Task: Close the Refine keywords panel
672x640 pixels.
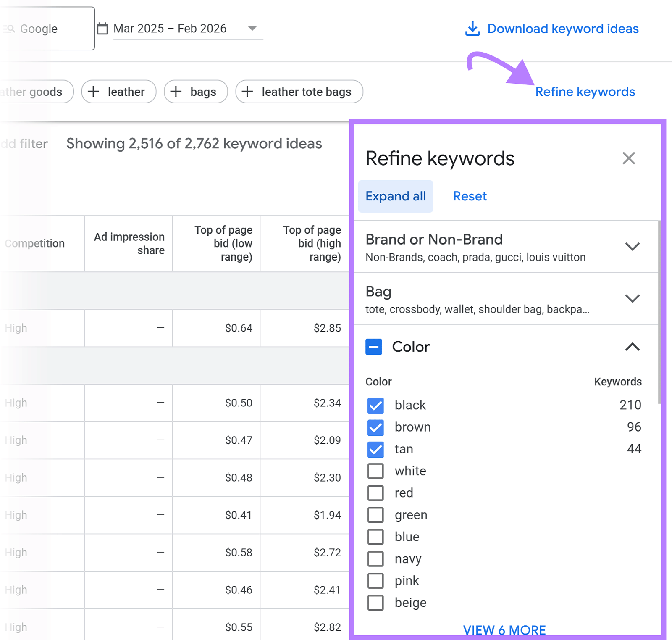Action: click(628, 158)
